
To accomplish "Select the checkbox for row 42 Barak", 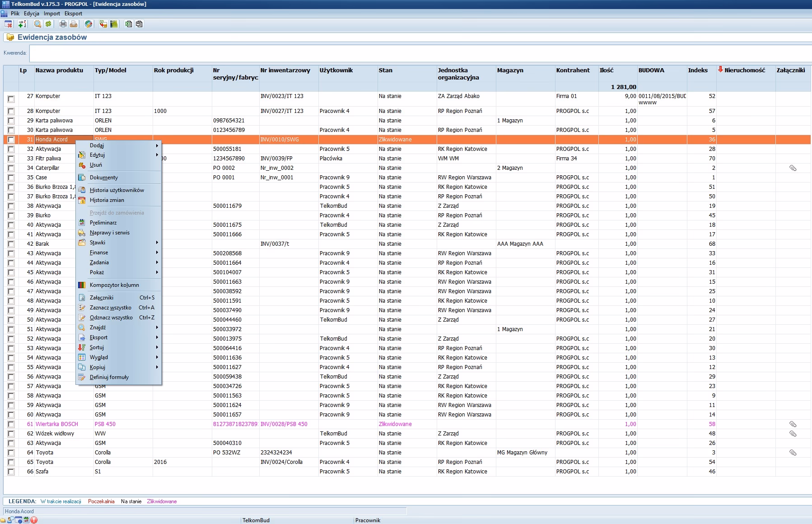I will tap(11, 244).
